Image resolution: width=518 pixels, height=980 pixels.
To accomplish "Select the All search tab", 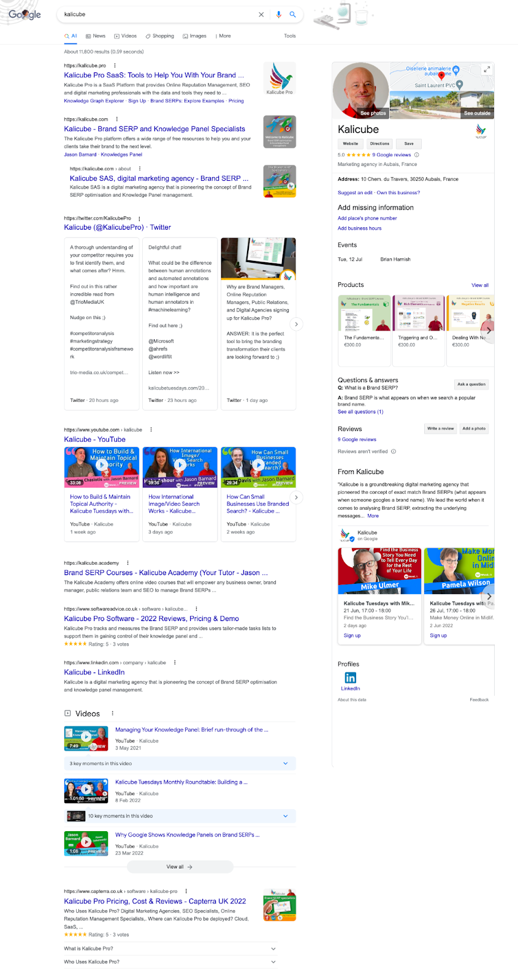I will tap(71, 36).
